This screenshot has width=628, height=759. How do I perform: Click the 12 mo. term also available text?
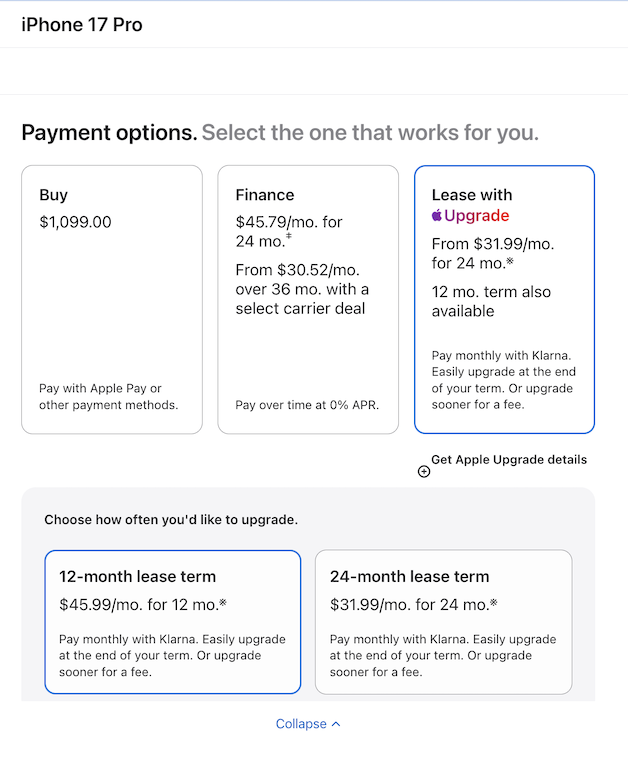491,301
